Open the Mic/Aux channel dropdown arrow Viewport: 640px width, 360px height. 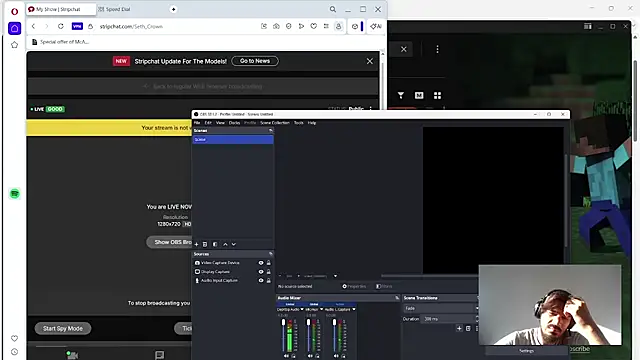(x=321, y=309)
